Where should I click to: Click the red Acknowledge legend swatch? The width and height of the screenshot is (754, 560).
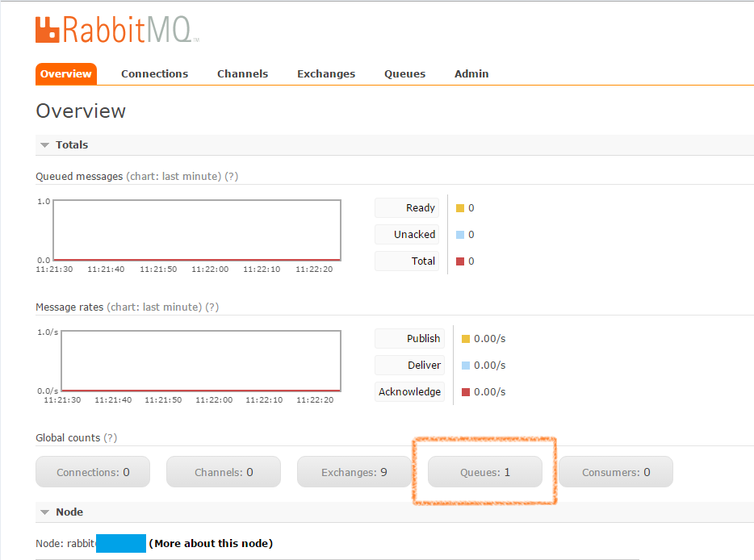click(x=466, y=392)
